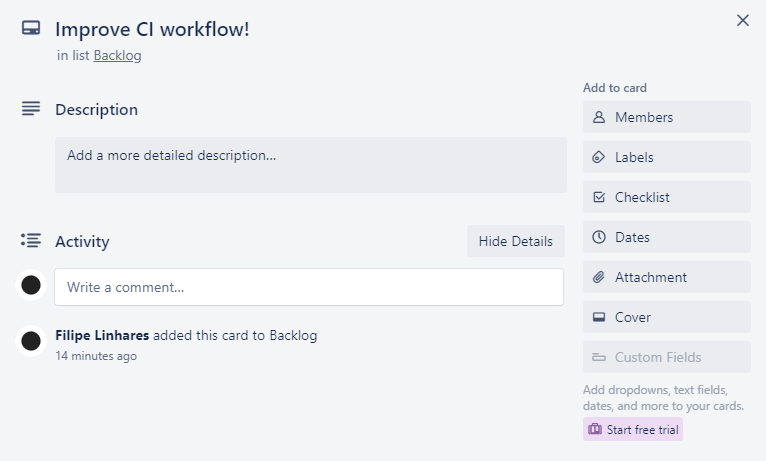
Task: Open the Cover option
Action: [666, 317]
